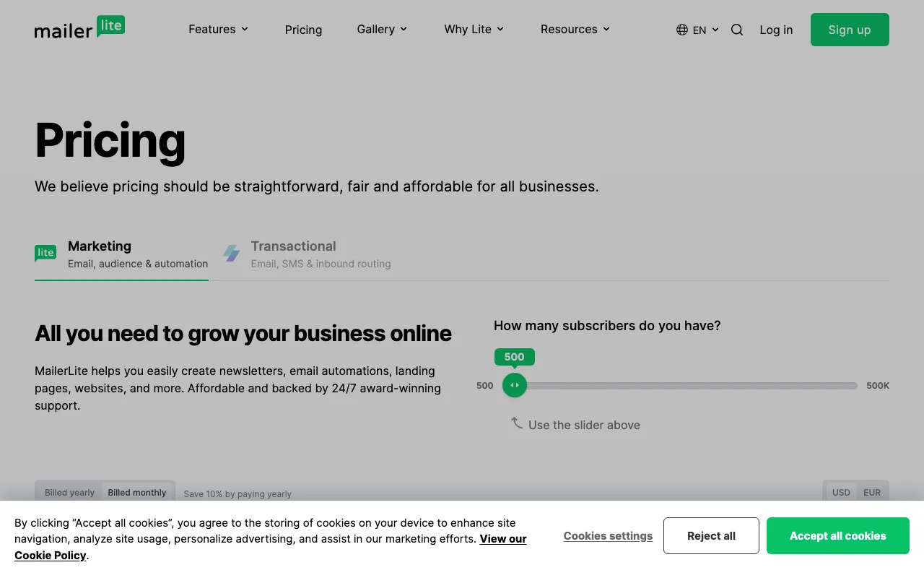Click the MailerLite logo
The width and height of the screenshot is (924, 578).
[79, 27]
